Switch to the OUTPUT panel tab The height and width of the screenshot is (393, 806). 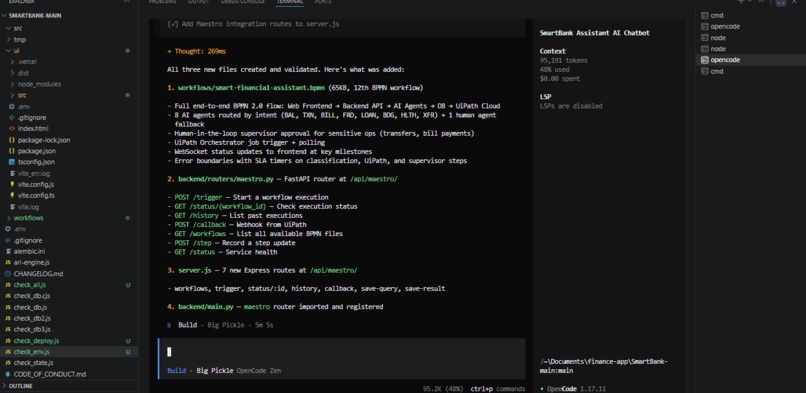tap(198, 2)
